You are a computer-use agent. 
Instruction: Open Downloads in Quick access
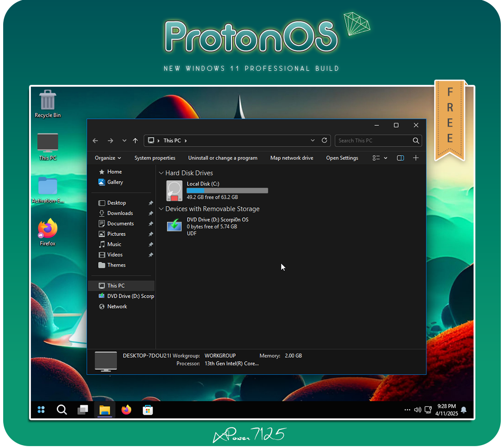pyautogui.click(x=115, y=213)
